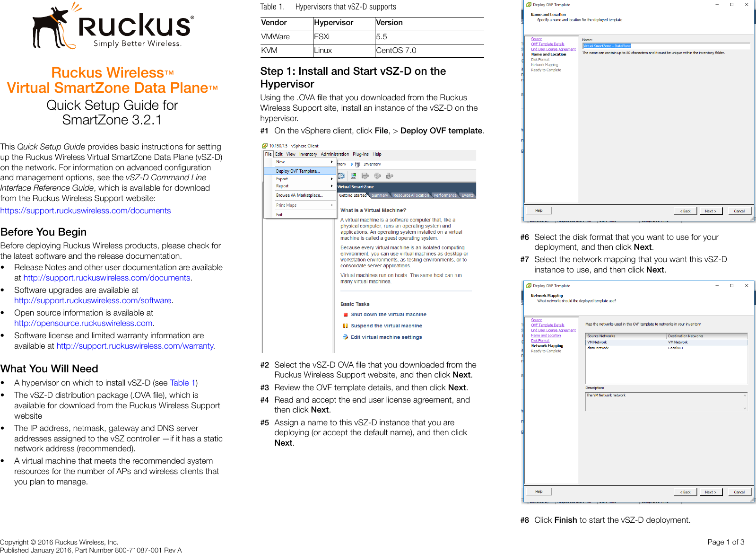The image size is (756, 554).
Task: Switch to the Summary tab
Action: pyautogui.click(x=380, y=195)
